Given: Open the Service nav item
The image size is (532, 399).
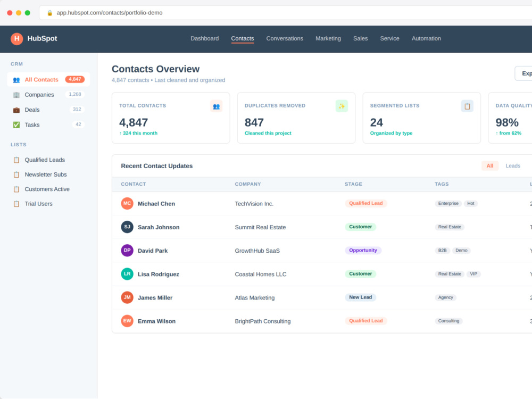Looking at the screenshot, I should pyautogui.click(x=389, y=39).
